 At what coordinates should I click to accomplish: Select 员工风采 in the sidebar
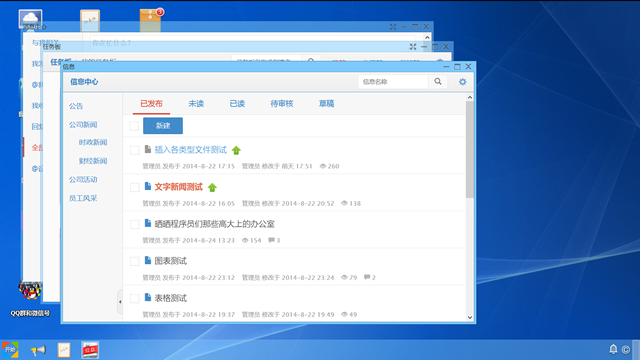pos(83,198)
